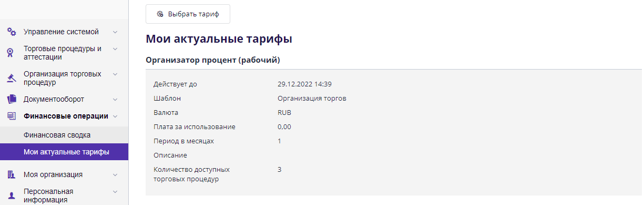Viewport: 644px width, 205px height.
Task: Expand Торговые процедуры и аттестации chevron
Action: pyautogui.click(x=115, y=49)
